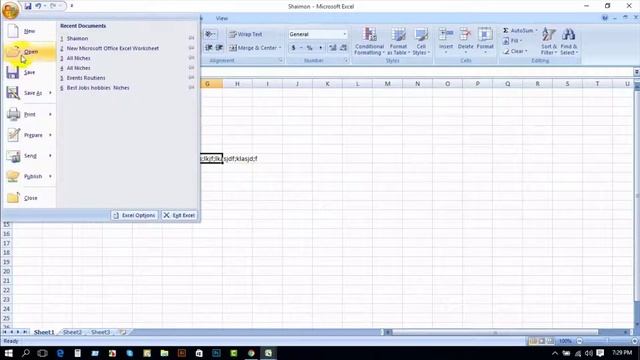Expand the Print submenu arrow
The height and width of the screenshot is (360, 640).
[50, 114]
